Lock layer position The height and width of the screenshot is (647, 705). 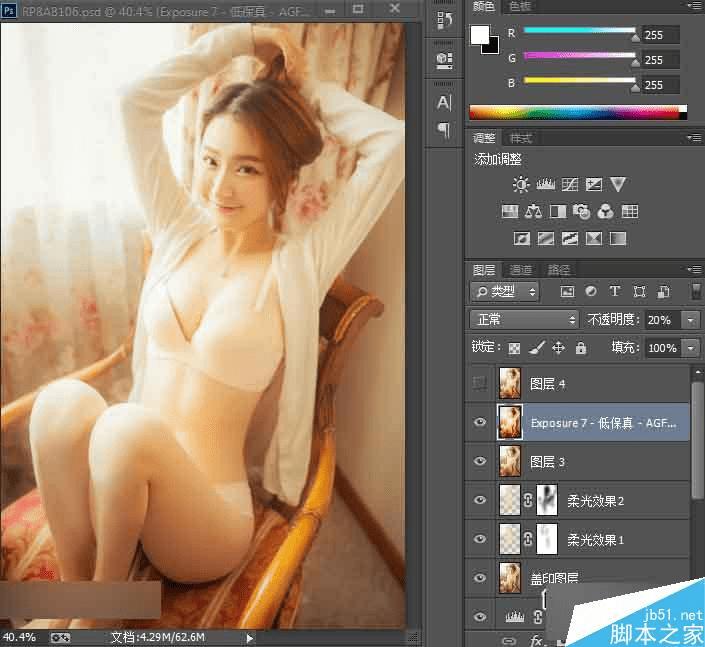coord(558,348)
